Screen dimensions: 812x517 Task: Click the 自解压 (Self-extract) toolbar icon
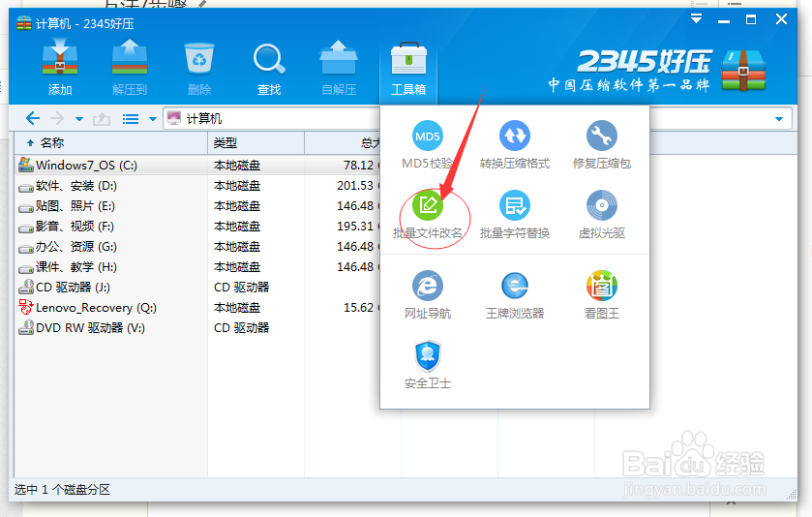[x=339, y=69]
